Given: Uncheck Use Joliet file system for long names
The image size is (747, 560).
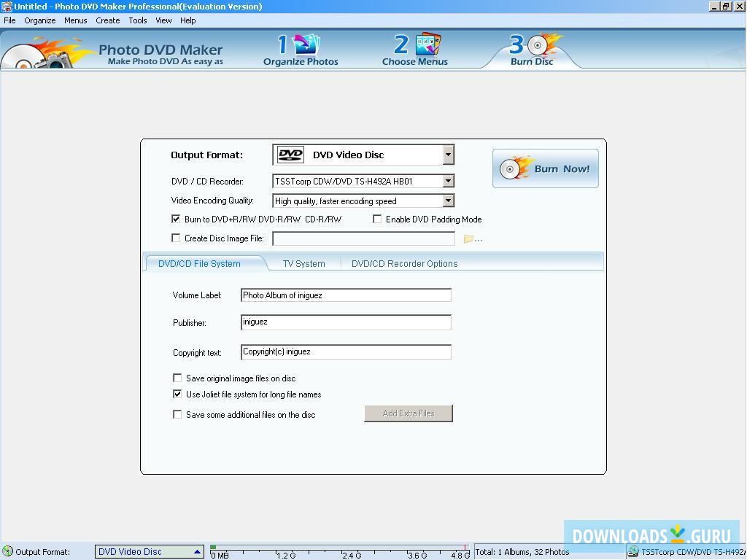Looking at the screenshot, I should [x=177, y=394].
